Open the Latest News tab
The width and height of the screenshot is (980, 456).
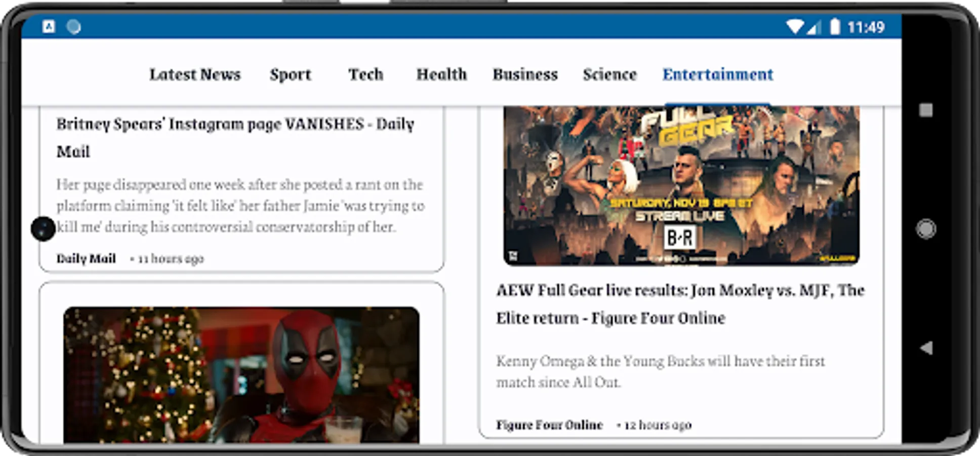pyautogui.click(x=195, y=74)
